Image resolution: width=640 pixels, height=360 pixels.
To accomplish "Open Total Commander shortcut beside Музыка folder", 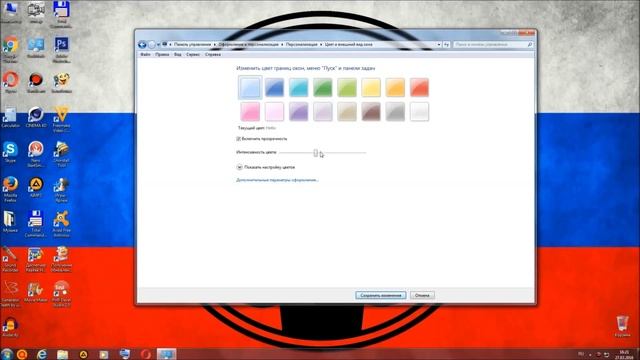I will [36, 224].
